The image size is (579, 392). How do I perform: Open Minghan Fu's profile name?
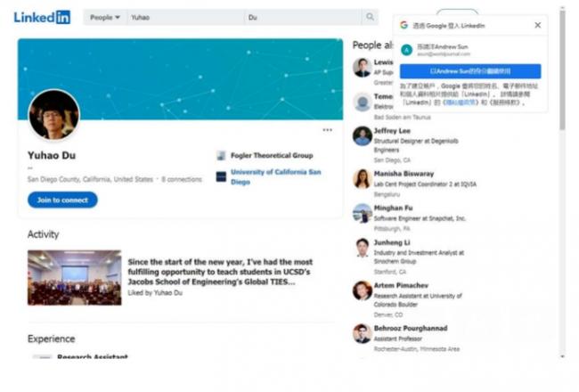(393, 208)
